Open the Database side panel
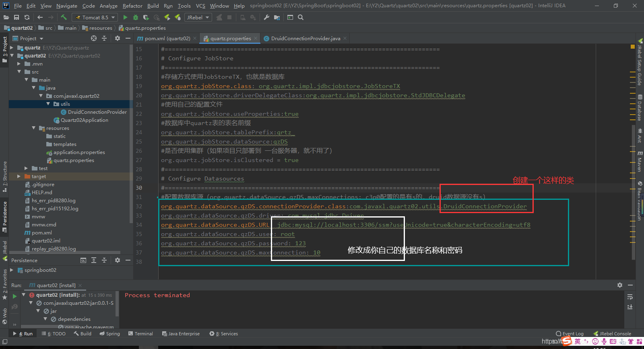Image resolution: width=644 pixels, height=349 pixels. (640, 107)
